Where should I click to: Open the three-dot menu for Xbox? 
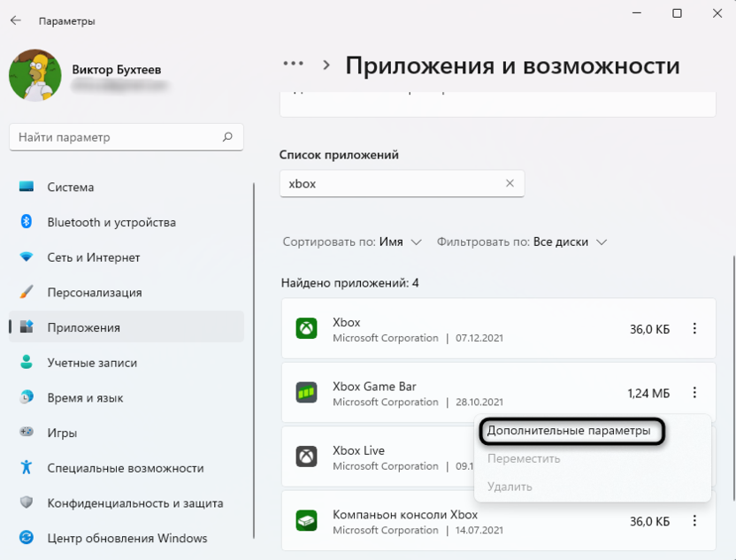click(694, 328)
